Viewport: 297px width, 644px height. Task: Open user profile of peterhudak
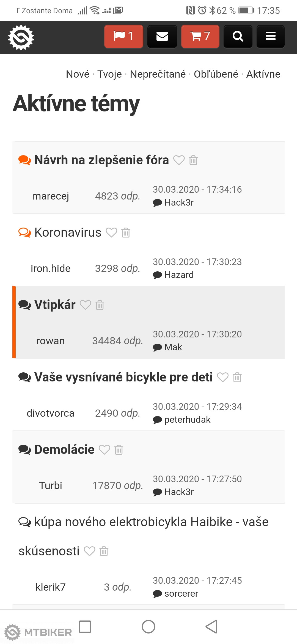187,419
